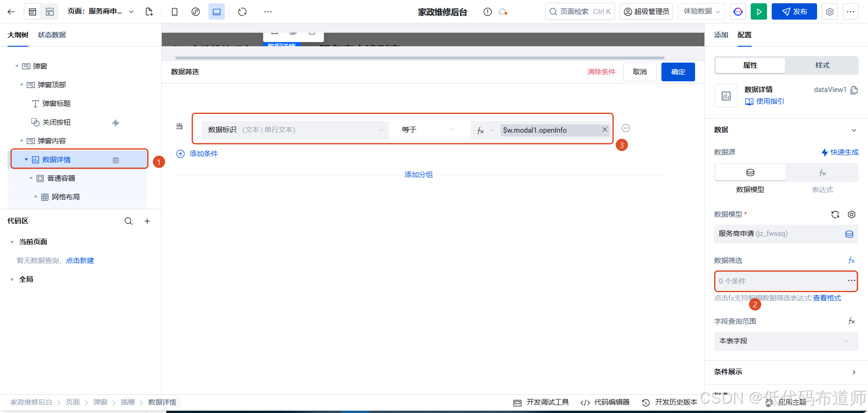
Task: Collapse the 弹窗内容 tree node
Action: (22, 141)
